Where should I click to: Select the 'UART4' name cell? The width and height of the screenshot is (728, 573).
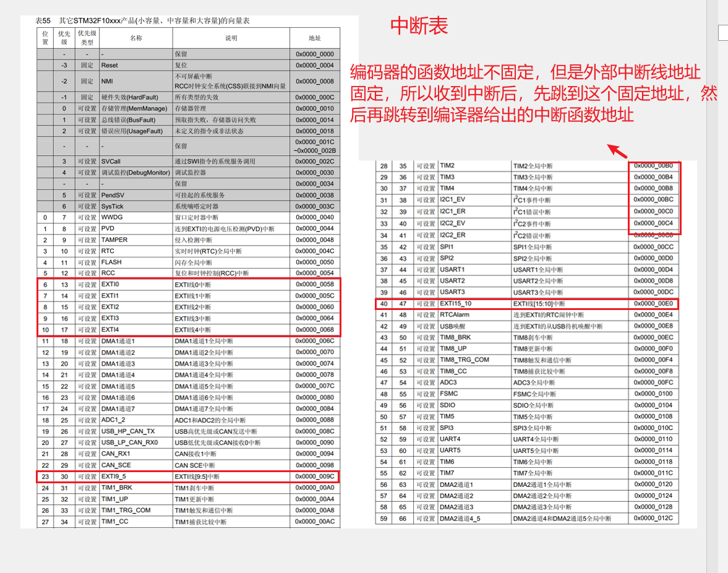pos(474,439)
